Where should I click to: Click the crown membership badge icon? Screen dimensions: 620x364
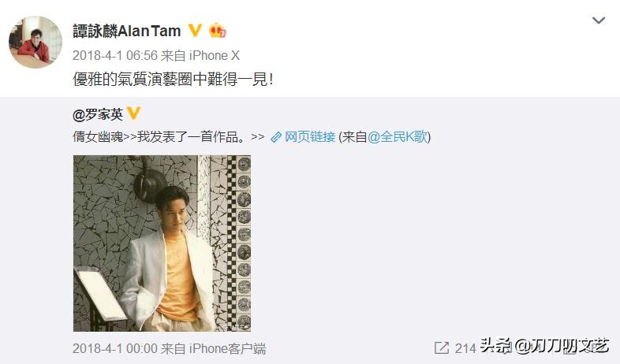218,31
